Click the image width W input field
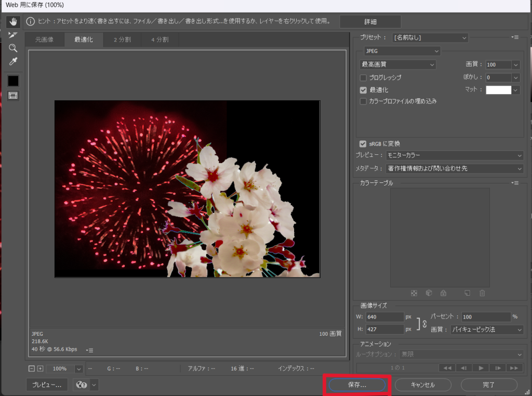Image resolution: width=532 pixels, height=396 pixels. tap(384, 317)
